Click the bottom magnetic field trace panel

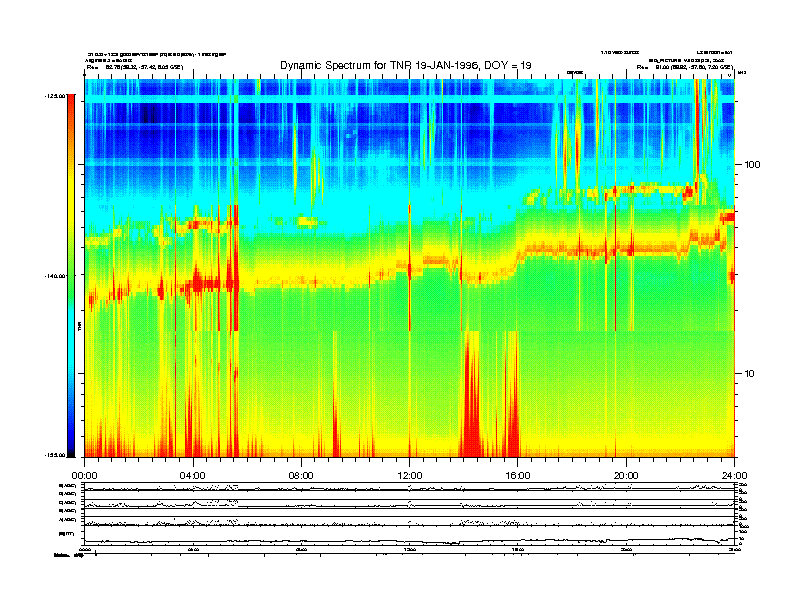[409, 536]
